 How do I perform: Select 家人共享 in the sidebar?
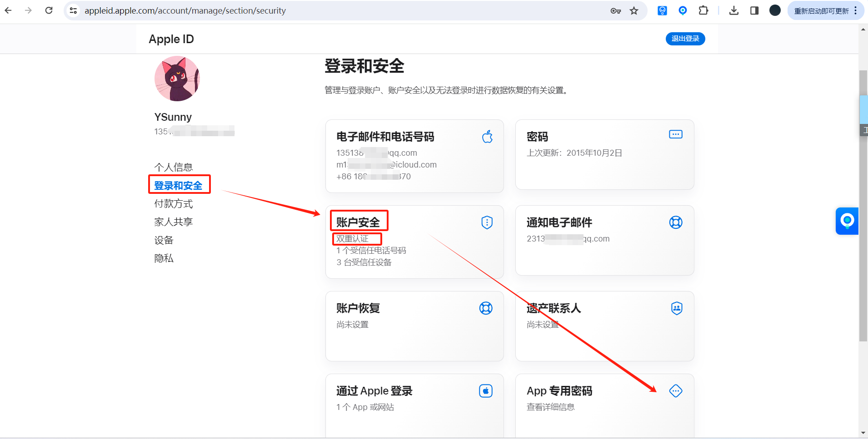(174, 222)
